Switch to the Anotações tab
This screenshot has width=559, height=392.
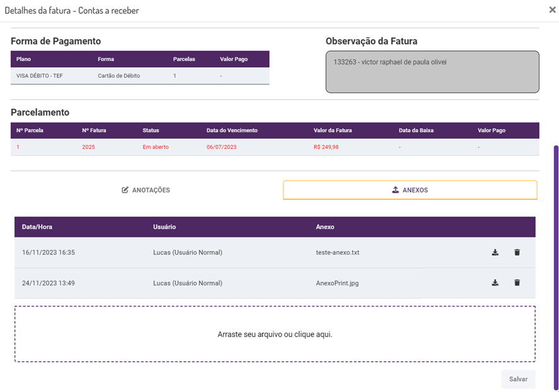tap(146, 190)
